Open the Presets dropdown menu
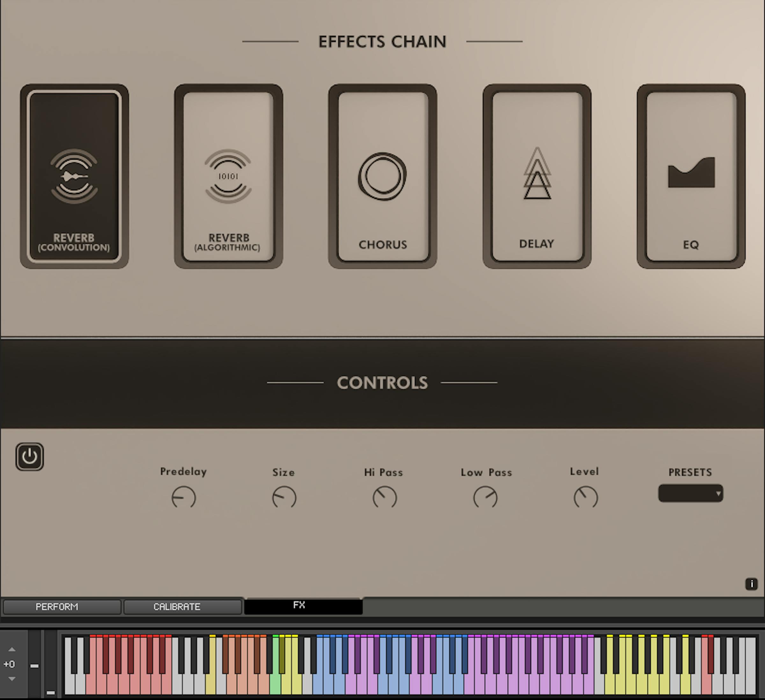 (x=690, y=493)
